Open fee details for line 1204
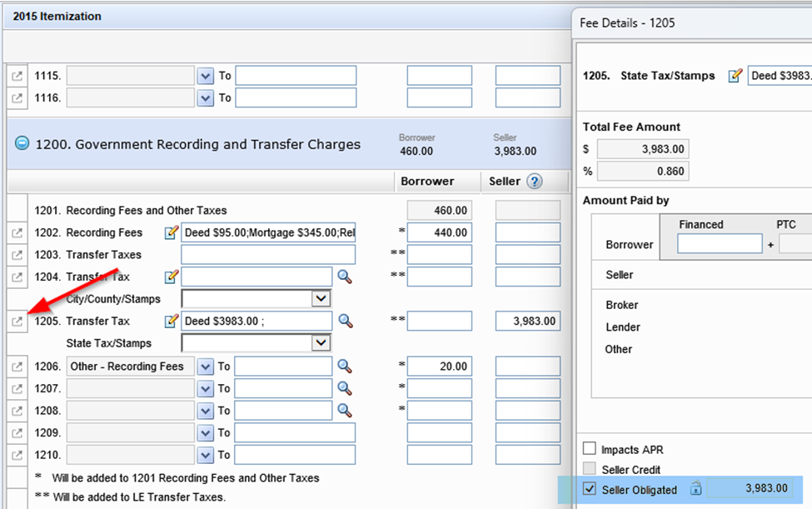 click(x=17, y=277)
